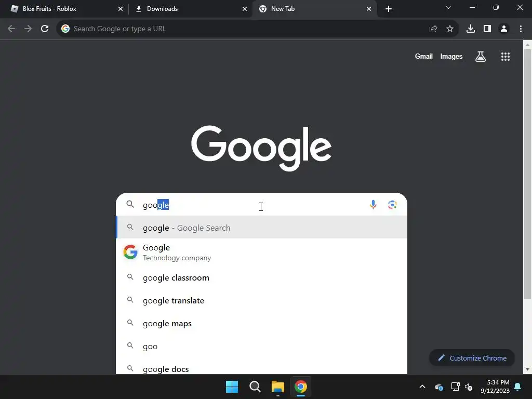The width and height of the screenshot is (532, 399).
Task: Open the Gmail link
Action: click(x=424, y=56)
